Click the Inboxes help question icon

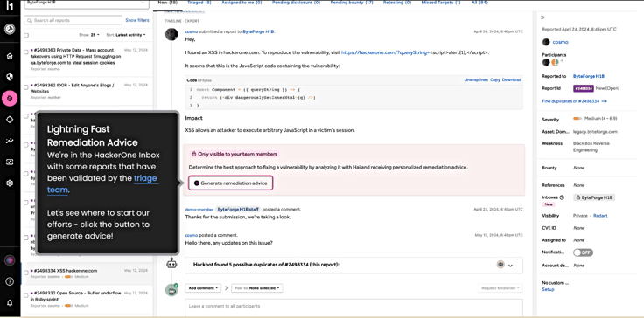click(x=562, y=197)
